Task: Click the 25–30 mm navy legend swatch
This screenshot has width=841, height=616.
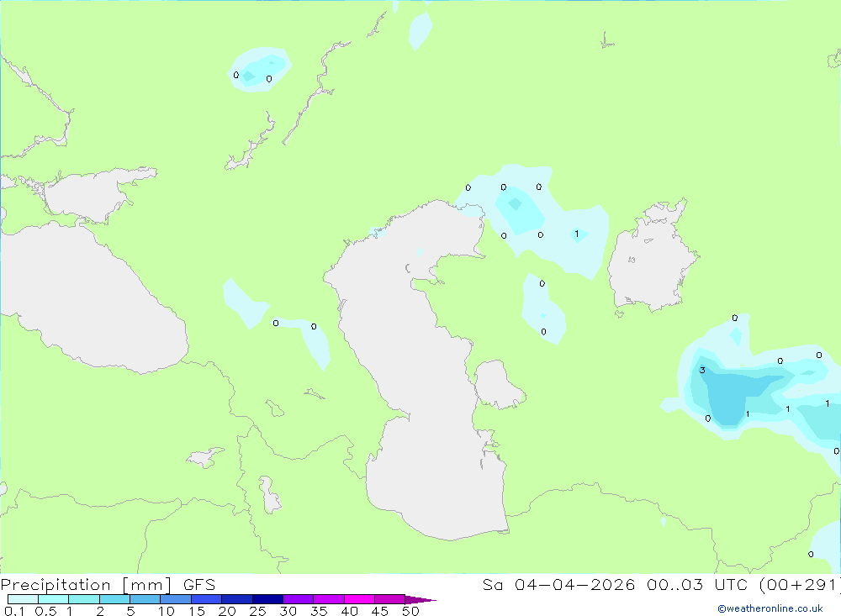Action: coord(267,599)
